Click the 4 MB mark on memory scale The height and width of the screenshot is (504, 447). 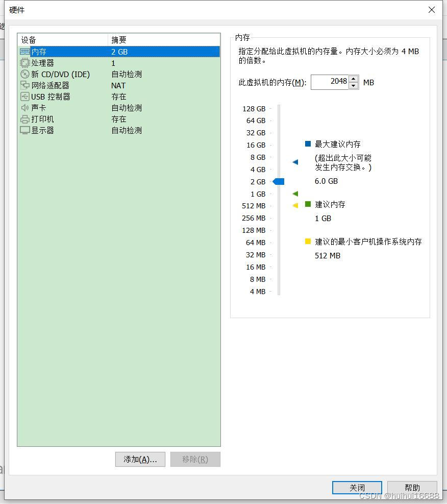pyautogui.click(x=258, y=292)
